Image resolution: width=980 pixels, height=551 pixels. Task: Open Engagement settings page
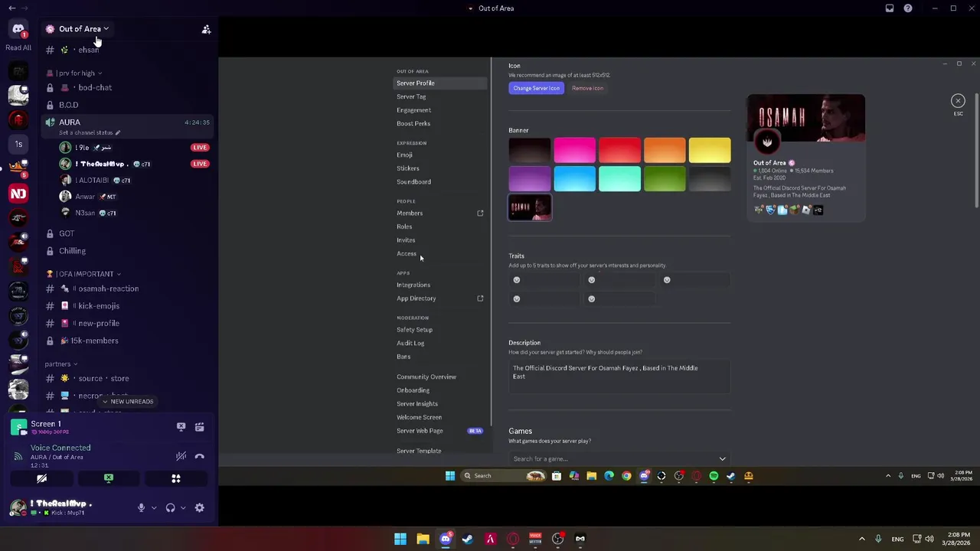pos(413,110)
